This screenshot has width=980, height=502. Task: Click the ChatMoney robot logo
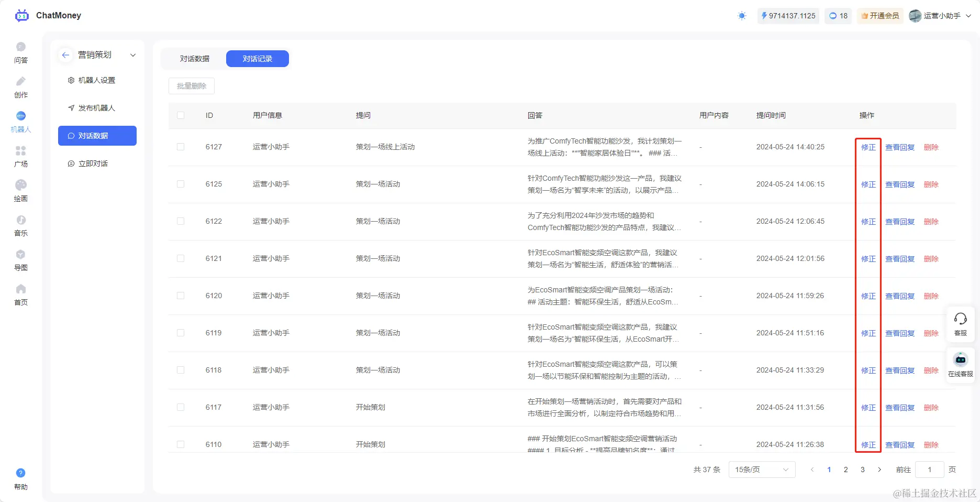click(x=22, y=16)
